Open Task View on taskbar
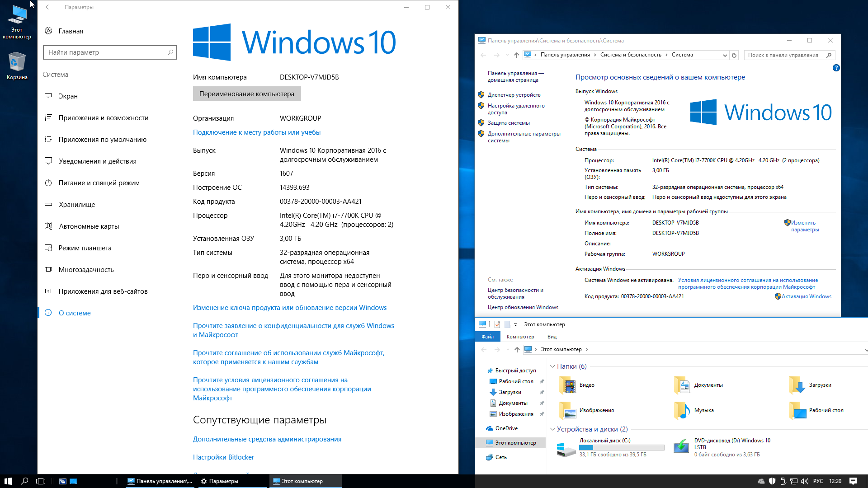868x488 pixels. click(41, 481)
